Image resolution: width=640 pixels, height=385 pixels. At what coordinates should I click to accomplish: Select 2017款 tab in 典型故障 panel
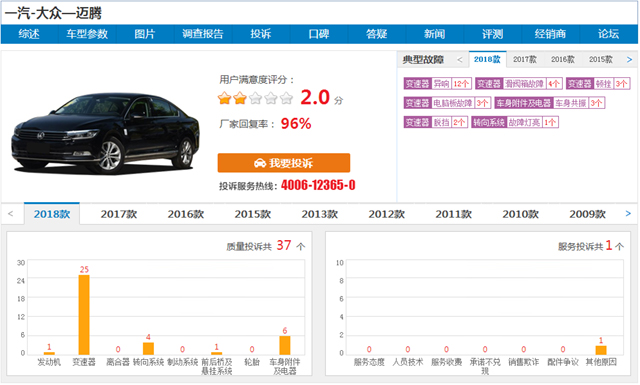click(525, 60)
